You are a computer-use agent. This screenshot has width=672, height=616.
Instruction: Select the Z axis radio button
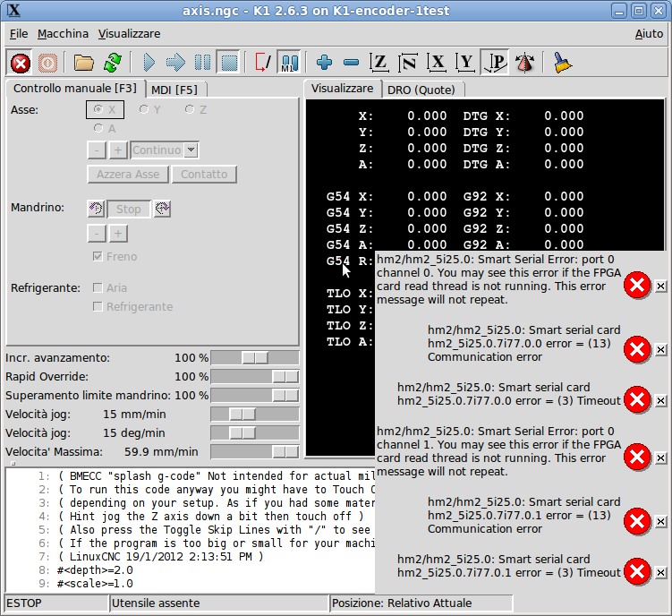[x=196, y=110]
